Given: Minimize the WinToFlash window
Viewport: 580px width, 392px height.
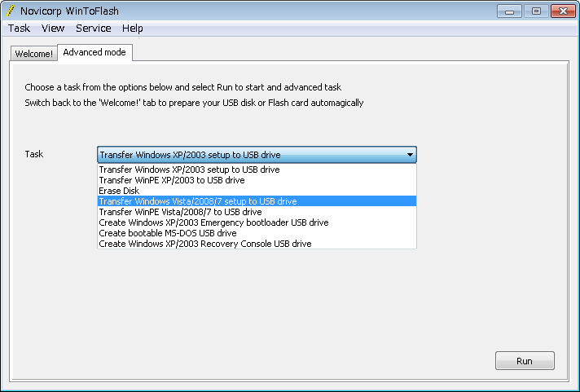Looking at the screenshot, I should [x=509, y=11].
